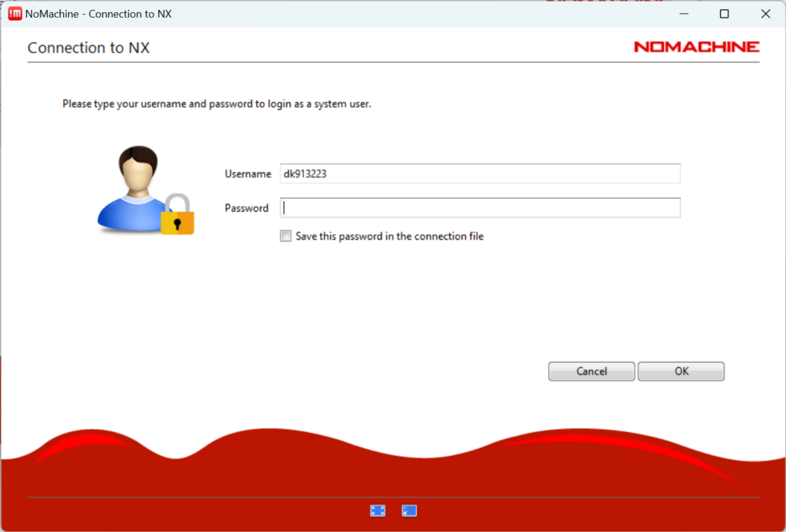Click the Password label
The height and width of the screenshot is (532, 786).
coord(246,207)
